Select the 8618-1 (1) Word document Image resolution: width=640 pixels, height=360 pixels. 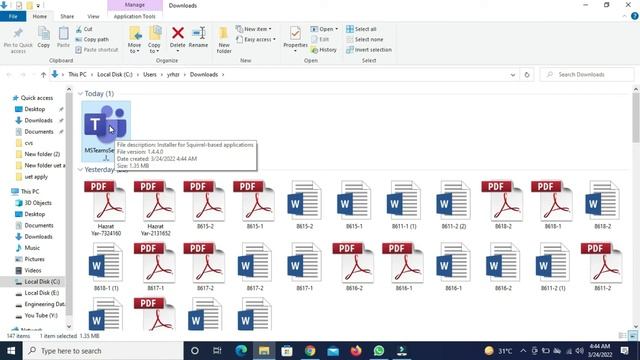click(106, 267)
